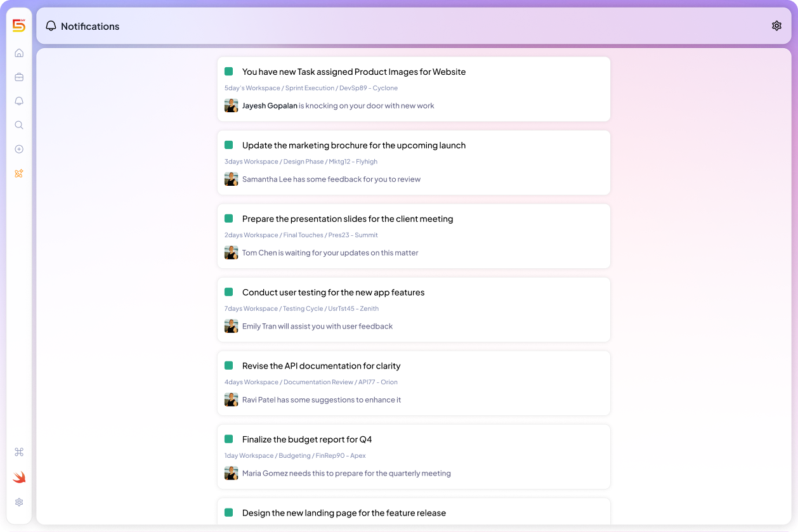Open the bell notifications sidebar icon

click(x=19, y=101)
